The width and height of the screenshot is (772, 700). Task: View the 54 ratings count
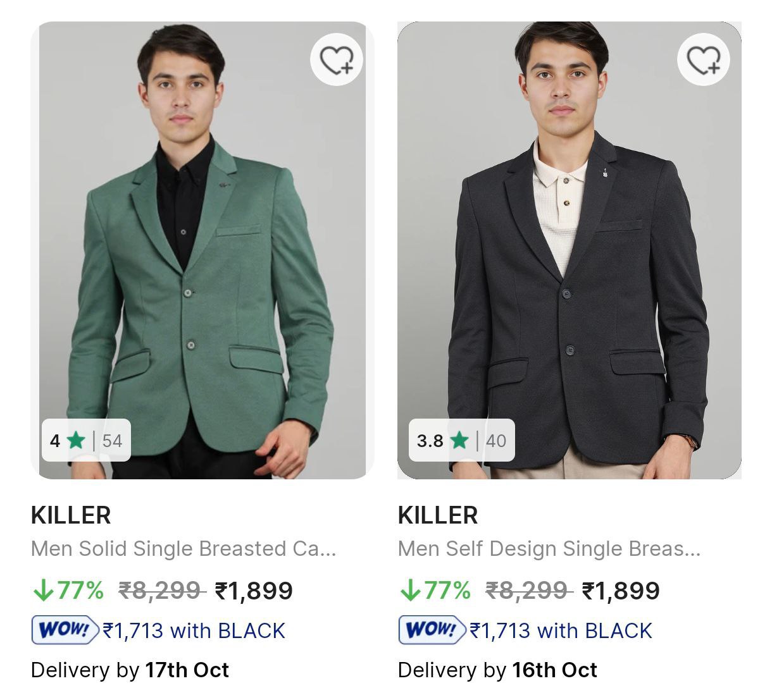pyautogui.click(x=112, y=440)
